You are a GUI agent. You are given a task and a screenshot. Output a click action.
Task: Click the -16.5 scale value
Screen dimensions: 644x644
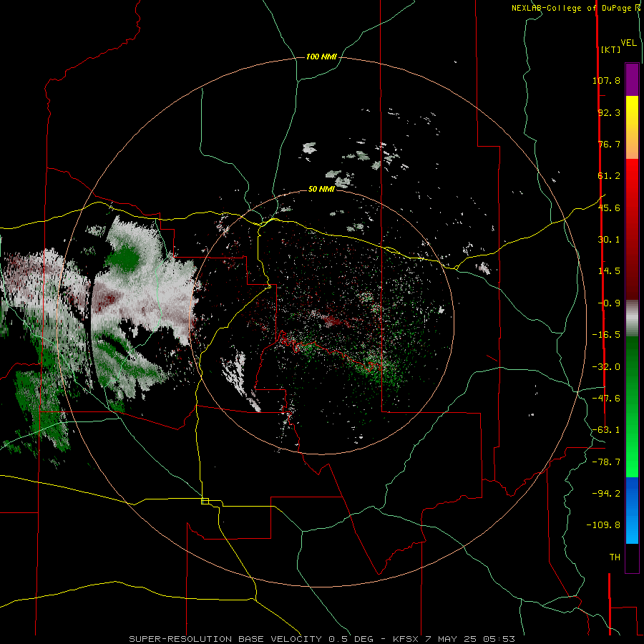click(606, 335)
